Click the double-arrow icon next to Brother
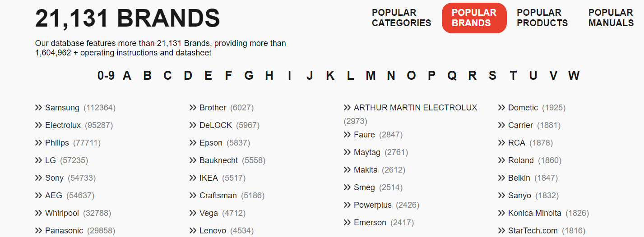Viewport: 644px width, 237px height. point(193,108)
